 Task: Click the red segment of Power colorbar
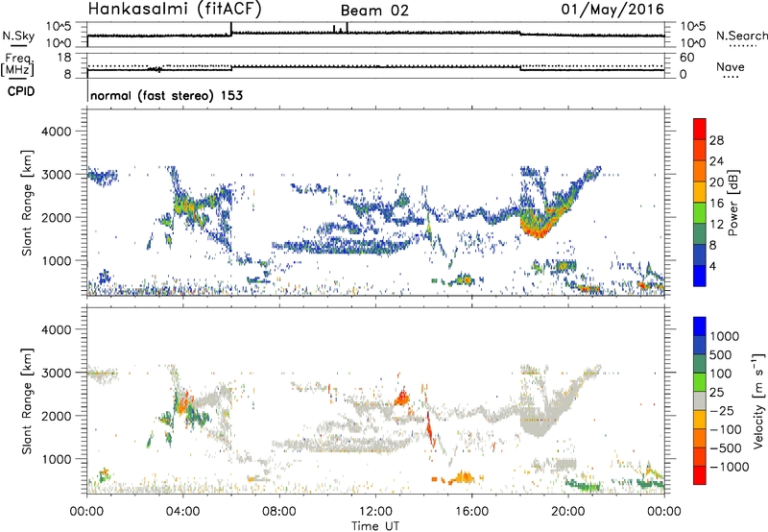[700, 129]
